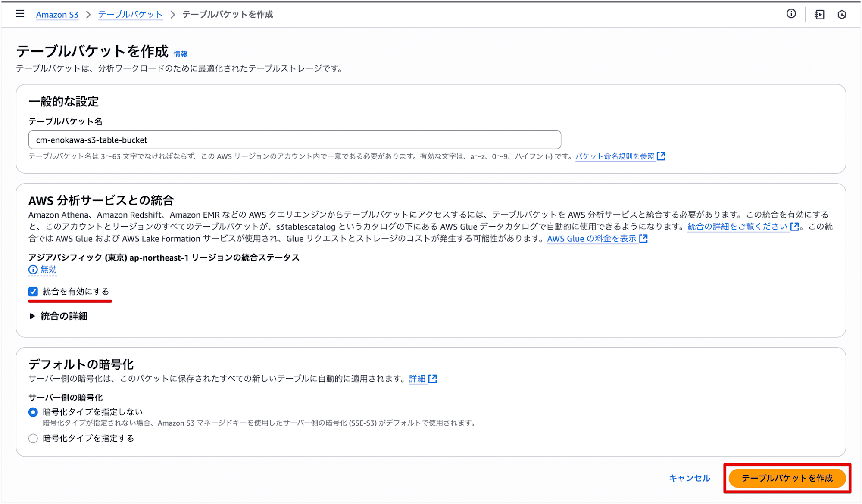Image resolution: width=862 pixels, height=504 pixels.
Task: Open the hamburger navigation menu
Action: pyautogui.click(x=20, y=14)
